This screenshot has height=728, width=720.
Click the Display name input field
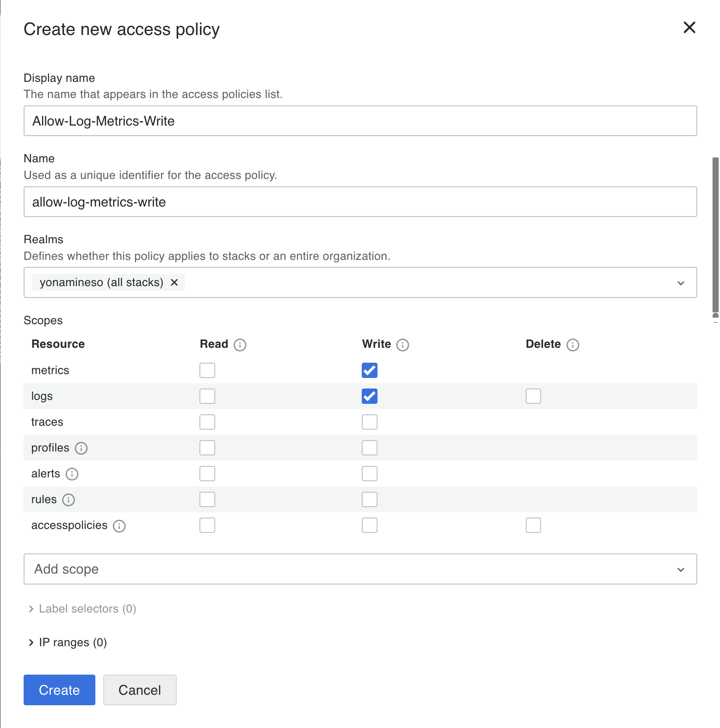[x=360, y=121]
